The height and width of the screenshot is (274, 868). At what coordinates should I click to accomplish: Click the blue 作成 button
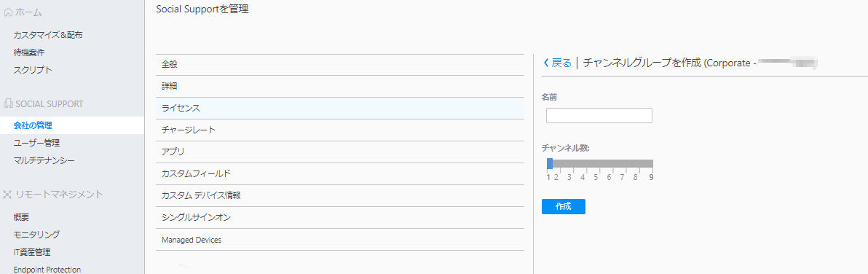563,206
